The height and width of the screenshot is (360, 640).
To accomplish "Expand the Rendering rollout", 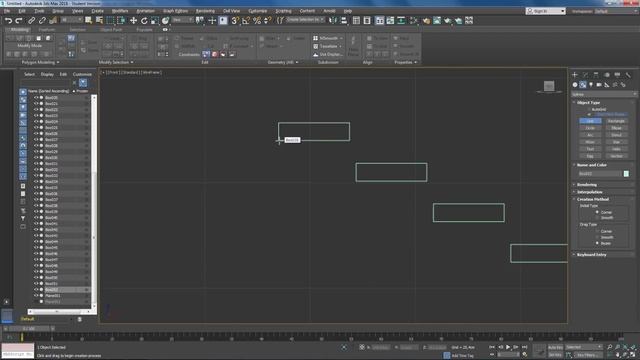I will click(x=587, y=184).
